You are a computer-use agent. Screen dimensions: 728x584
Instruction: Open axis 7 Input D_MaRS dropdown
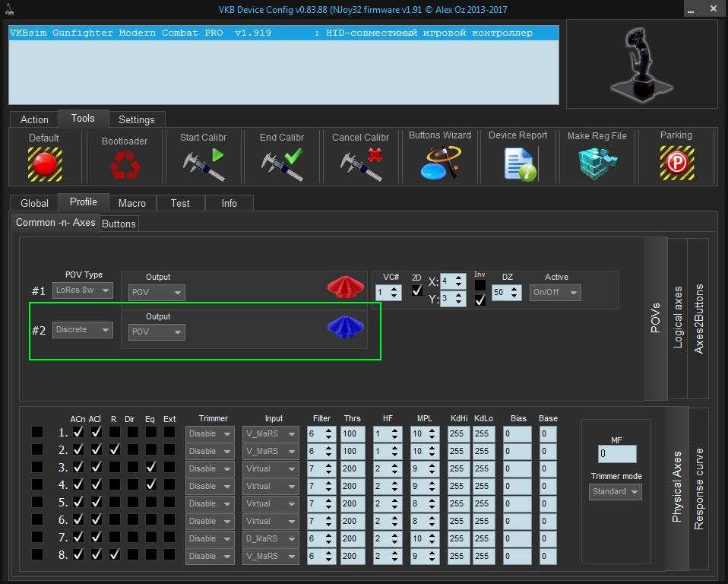coord(271,538)
